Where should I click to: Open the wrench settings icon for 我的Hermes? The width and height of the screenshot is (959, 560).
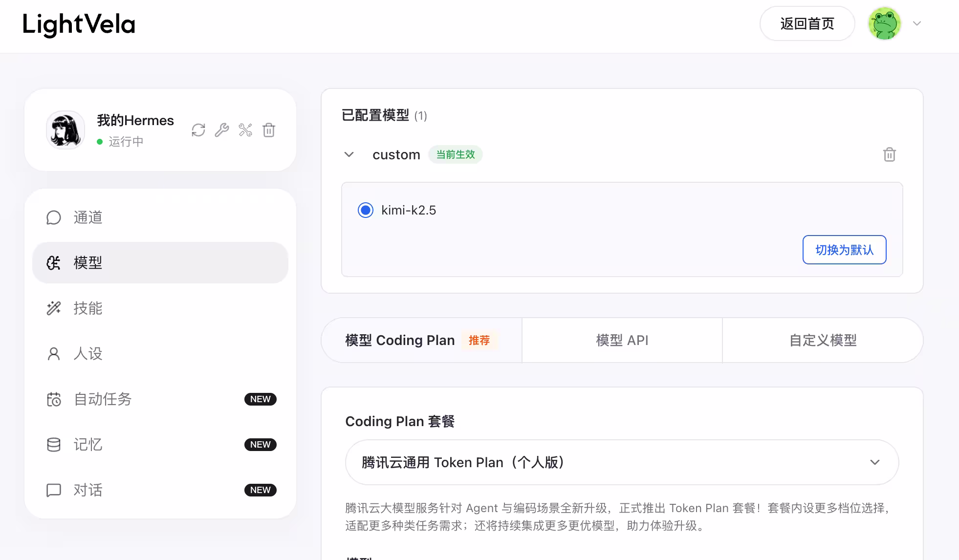(222, 130)
